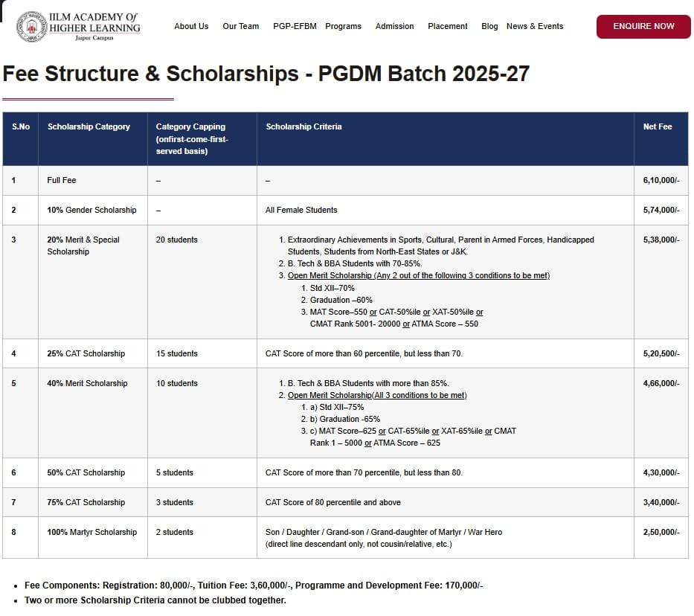Image resolution: width=694 pixels, height=616 pixels.
Task: Select the 40% Merit Scholarship cell
Action: point(87,383)
